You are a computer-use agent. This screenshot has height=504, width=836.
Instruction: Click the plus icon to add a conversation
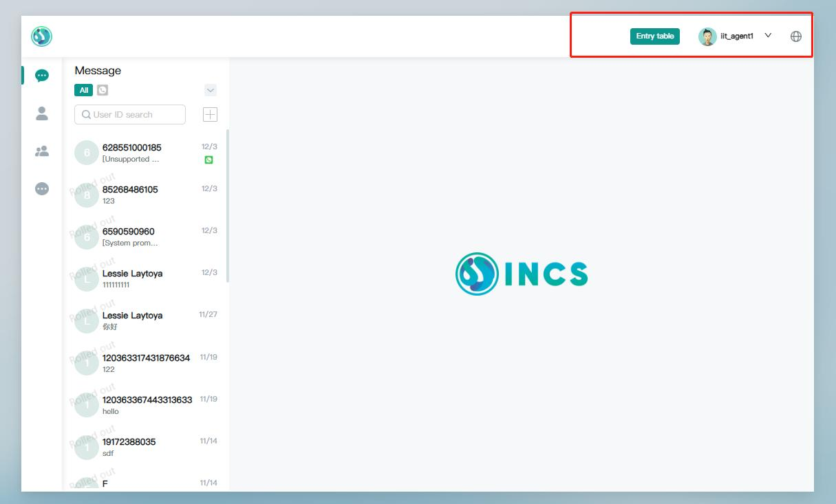point(211,115)
